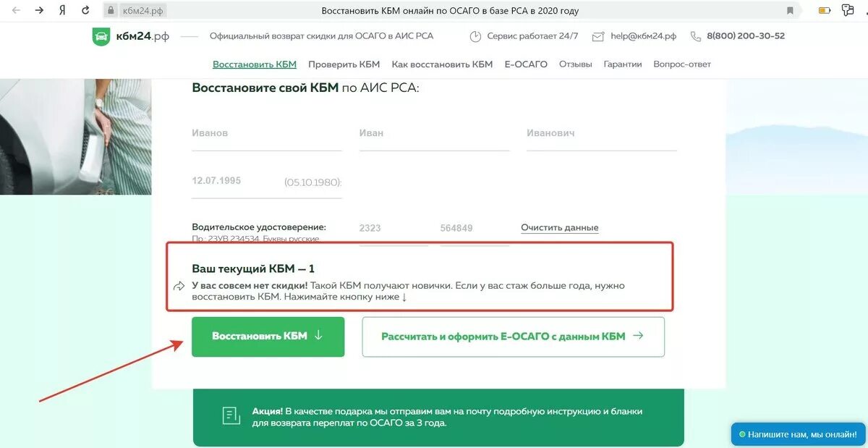The image size is (868, 448).
Task: Click the car photo on the left
Action: 76,136
